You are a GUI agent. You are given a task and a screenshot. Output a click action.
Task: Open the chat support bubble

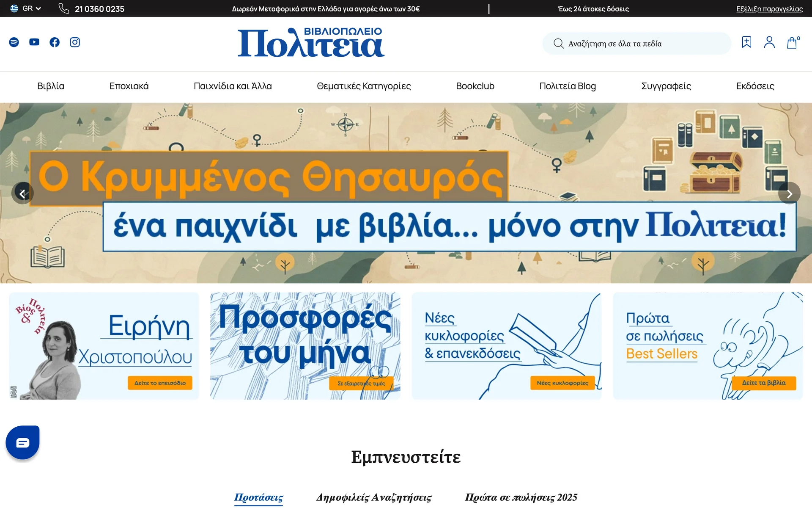click(x=23, y=442)
